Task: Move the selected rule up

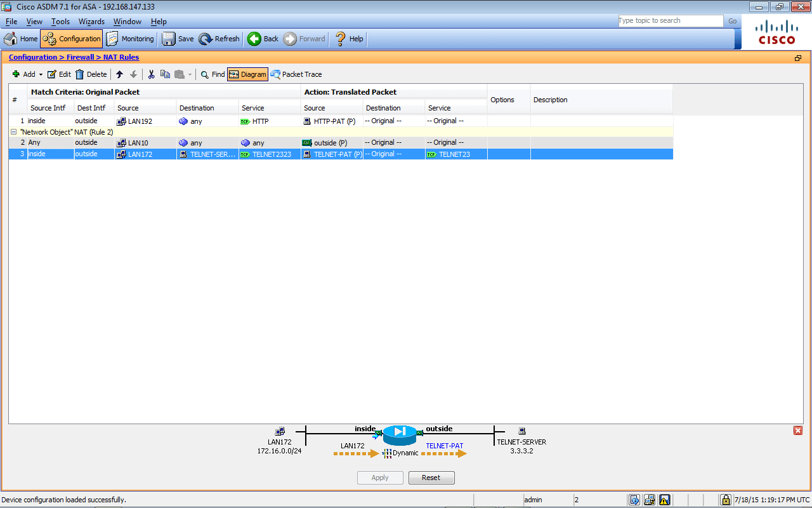Action: click(x=119, y=74)
